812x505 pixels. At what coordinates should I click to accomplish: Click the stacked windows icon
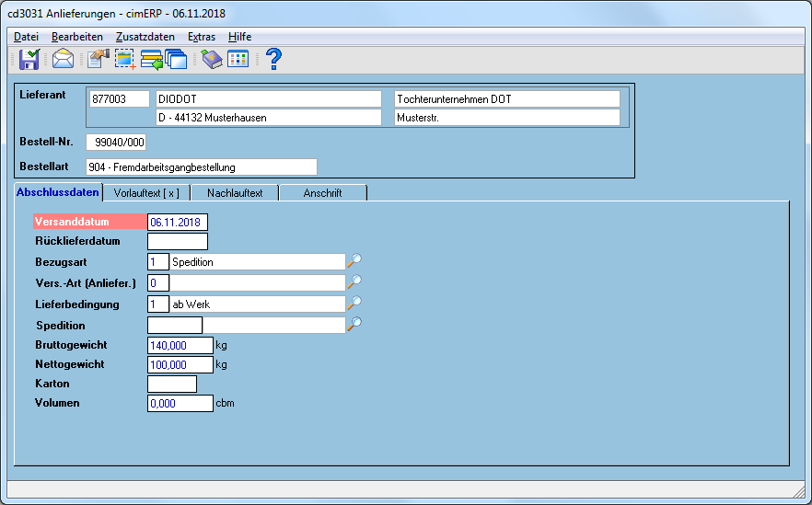[x=176, y=59]
